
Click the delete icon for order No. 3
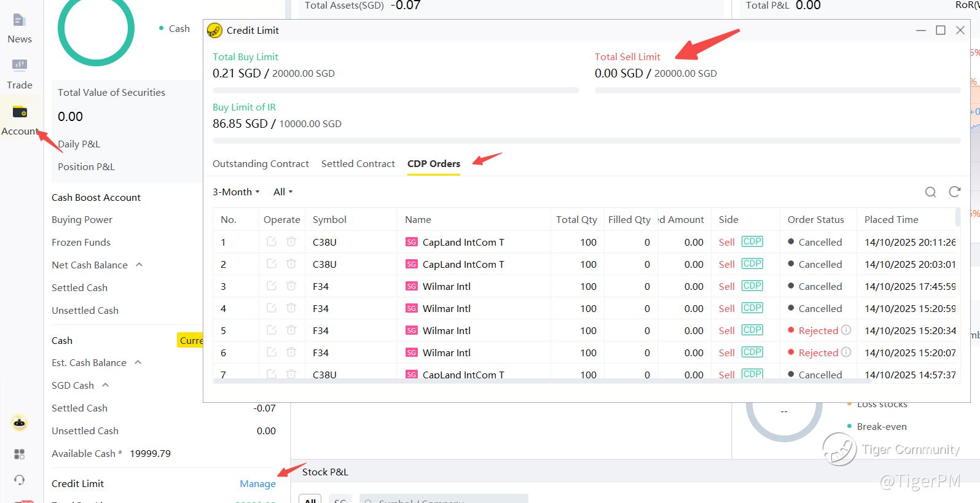click(x=291, y=286)
